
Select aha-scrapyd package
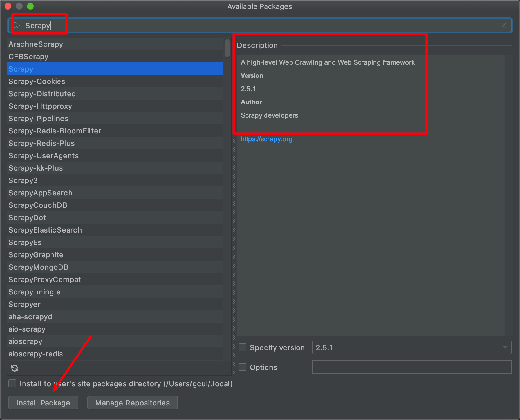tap(115, 317)
